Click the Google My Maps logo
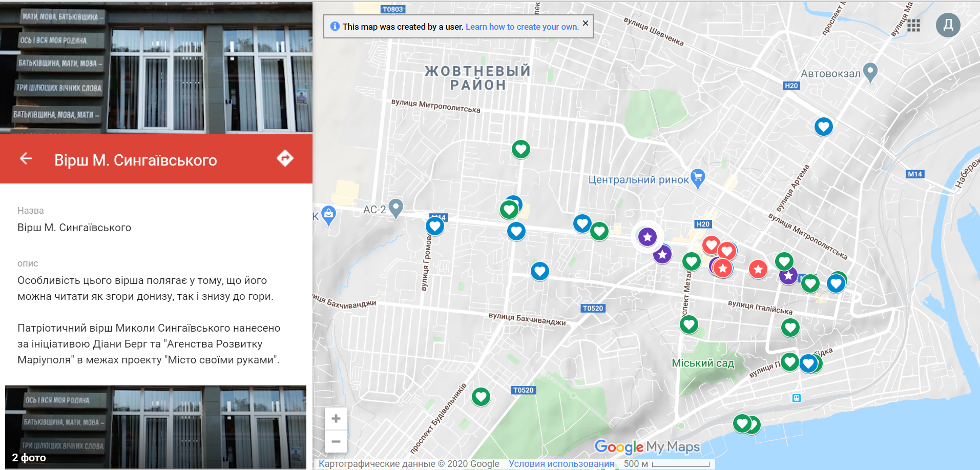 coord(647,447)
